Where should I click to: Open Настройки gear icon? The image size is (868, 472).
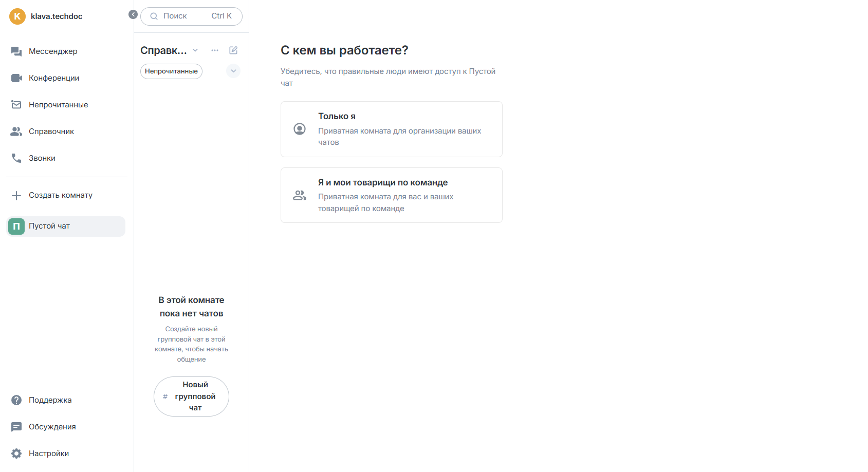(16, 454)
